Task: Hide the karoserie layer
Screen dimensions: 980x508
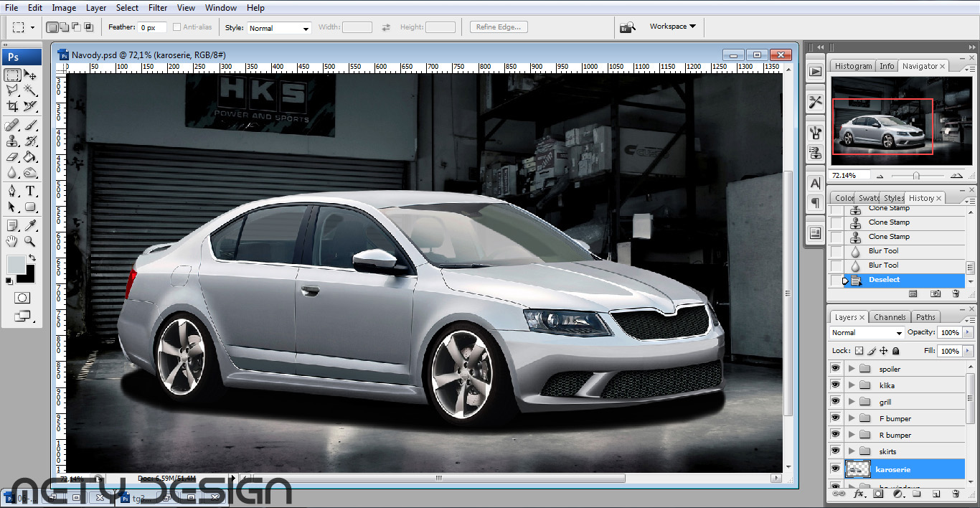Action: (835, 469)
